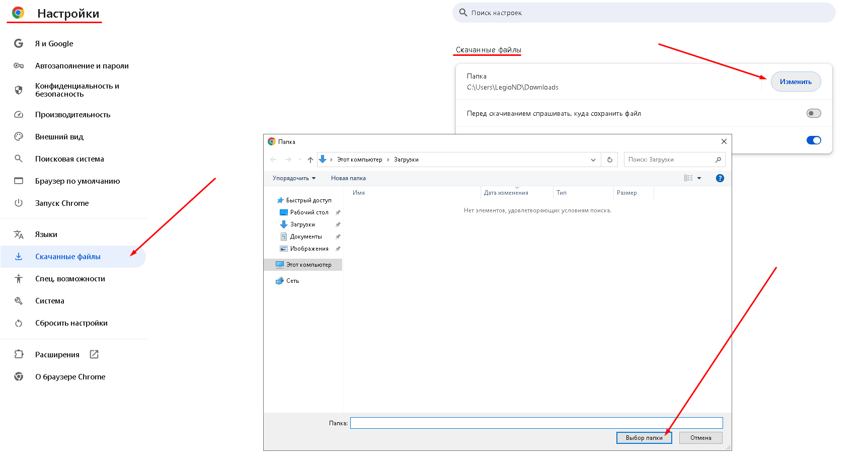The image size is (868, 463).
Task: Select Скачанные файлы in the sidebar
Action: coord(73,257)
